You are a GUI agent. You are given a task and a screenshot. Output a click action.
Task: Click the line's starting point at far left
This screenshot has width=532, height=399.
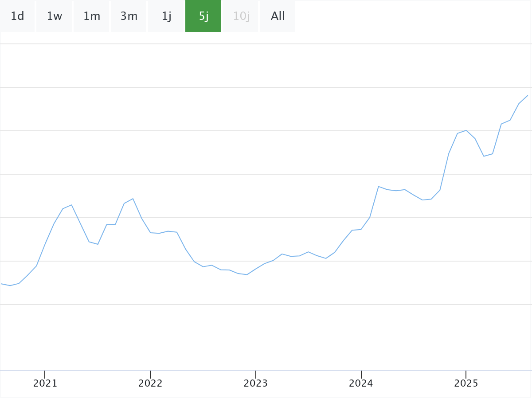[x=2, y=284]
